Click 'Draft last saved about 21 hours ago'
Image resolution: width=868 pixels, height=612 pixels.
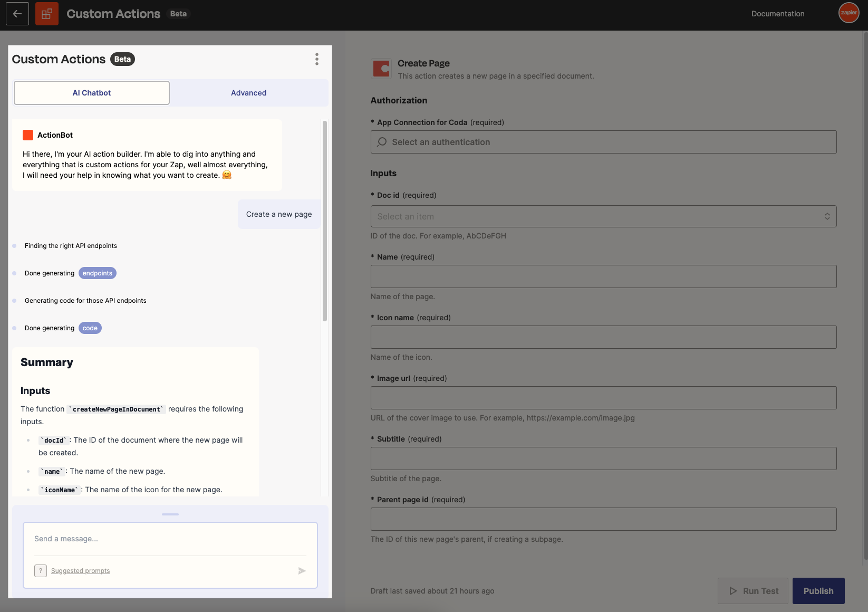click(x=432, y=591)
